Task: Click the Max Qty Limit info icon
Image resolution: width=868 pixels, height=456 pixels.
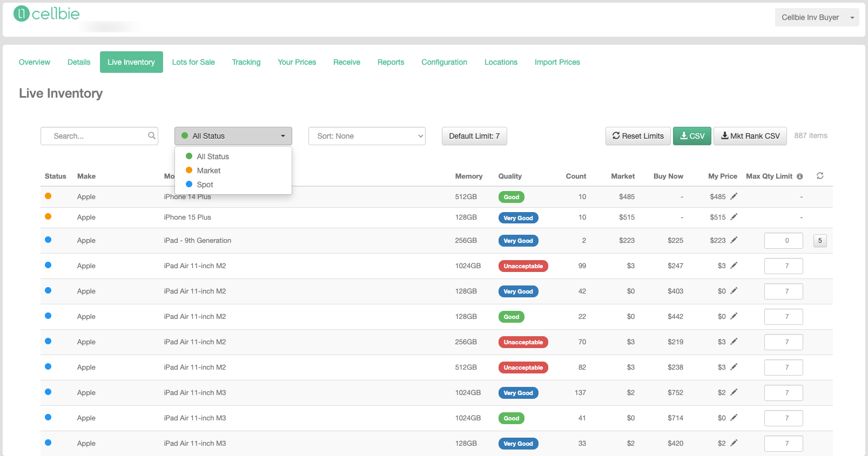Action: coord(799,176)
